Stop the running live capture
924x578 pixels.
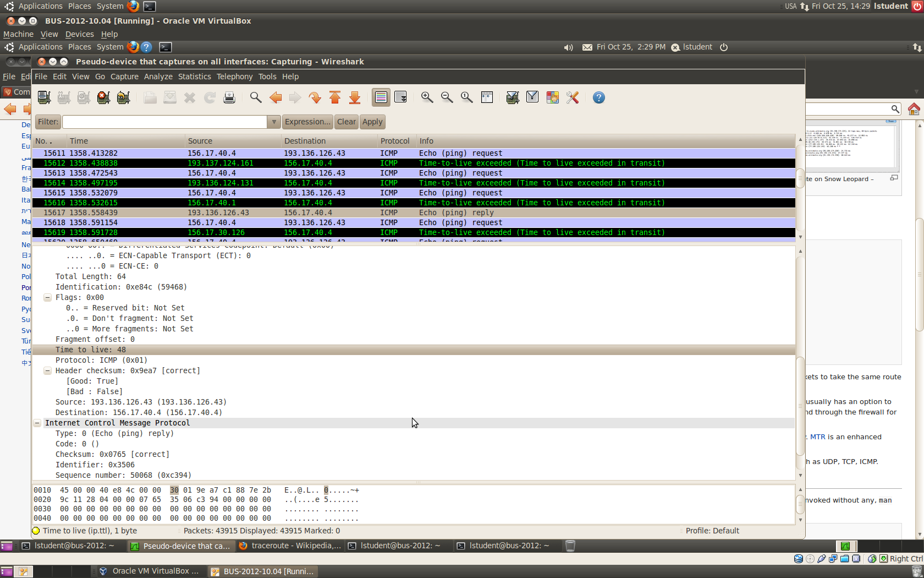coord(103,98)
